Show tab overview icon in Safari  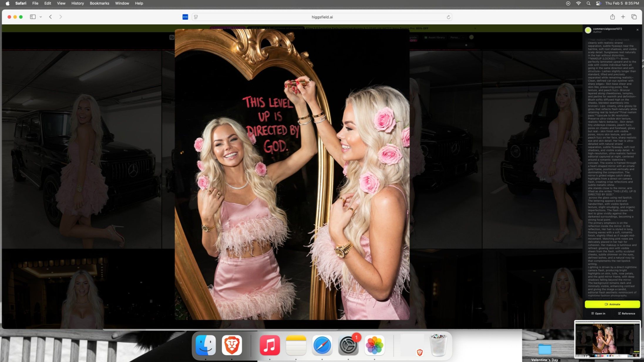point(634,17)
